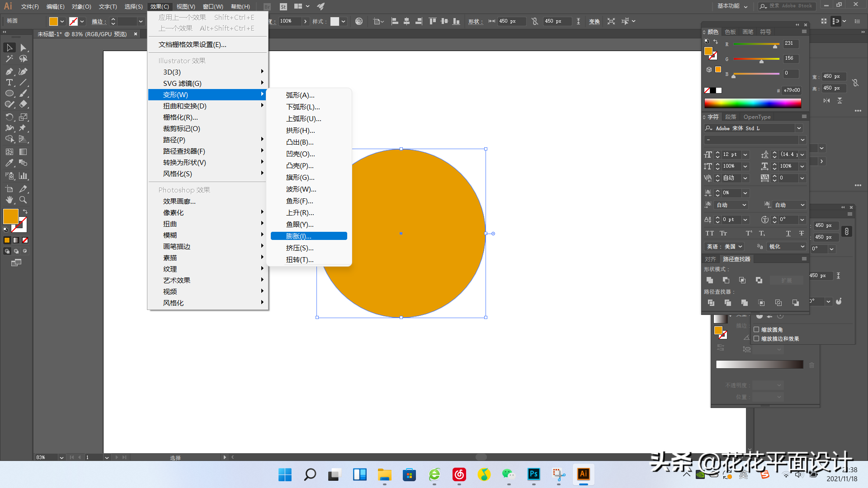This screenshot has height=488, width=868.
Task: Open the 83% zoom level dropdown
Action: (61, 458)
